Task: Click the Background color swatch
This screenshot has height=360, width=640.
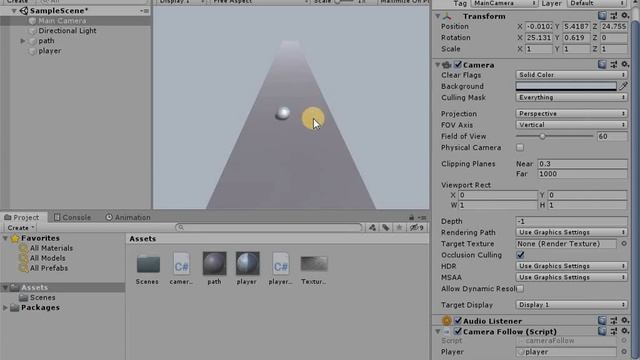Action: coord(566,86)
